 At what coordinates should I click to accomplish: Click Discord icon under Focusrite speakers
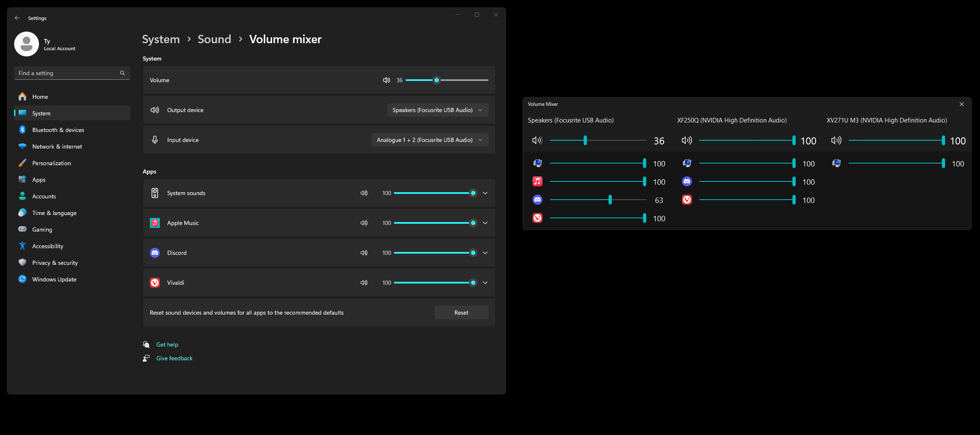pos(538,200)
